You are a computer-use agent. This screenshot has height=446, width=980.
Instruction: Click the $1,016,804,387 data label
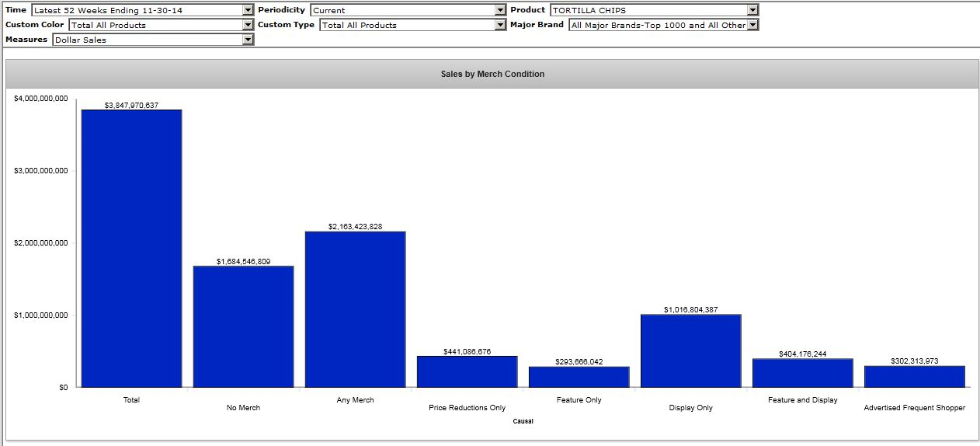coord(690,309)
